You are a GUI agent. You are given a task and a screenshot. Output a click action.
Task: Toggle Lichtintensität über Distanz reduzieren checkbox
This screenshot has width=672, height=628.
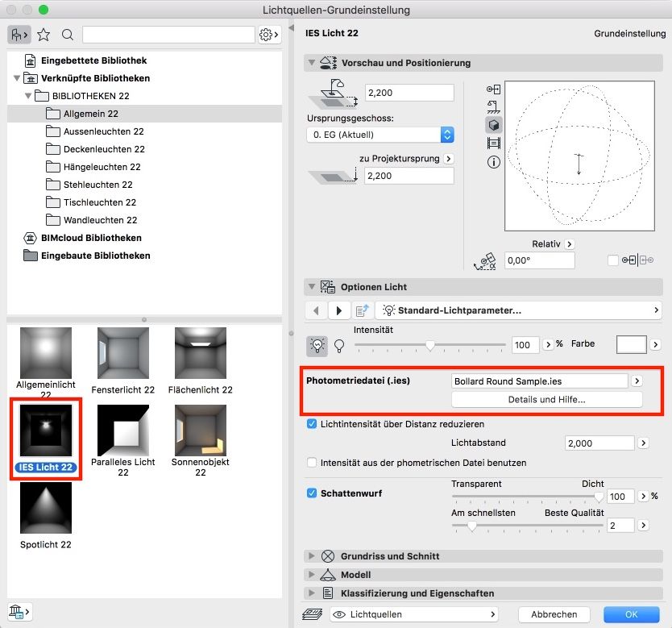coord(312,424)
